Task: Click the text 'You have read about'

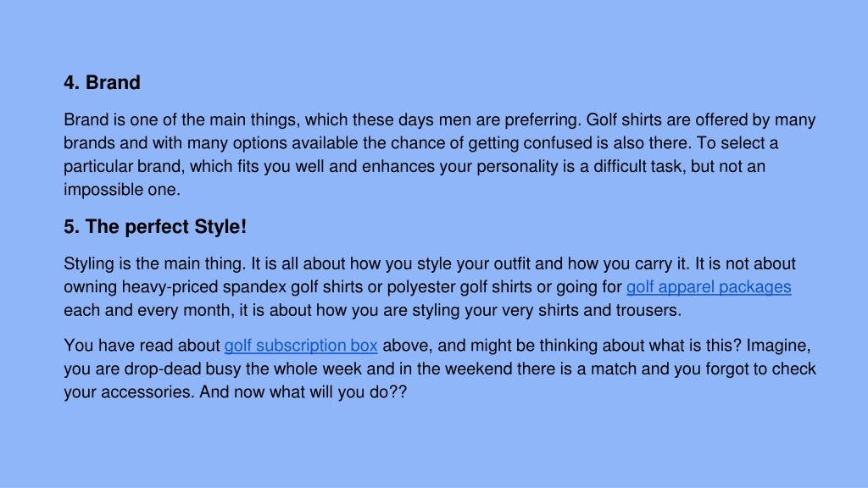Action: pyautogui.click(x=142, y=346)
